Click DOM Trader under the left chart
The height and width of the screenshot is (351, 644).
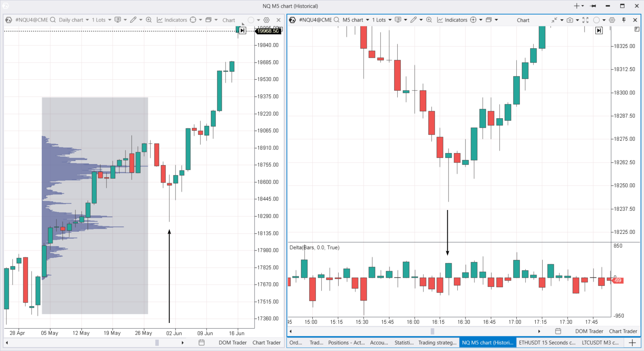point(232,342)
